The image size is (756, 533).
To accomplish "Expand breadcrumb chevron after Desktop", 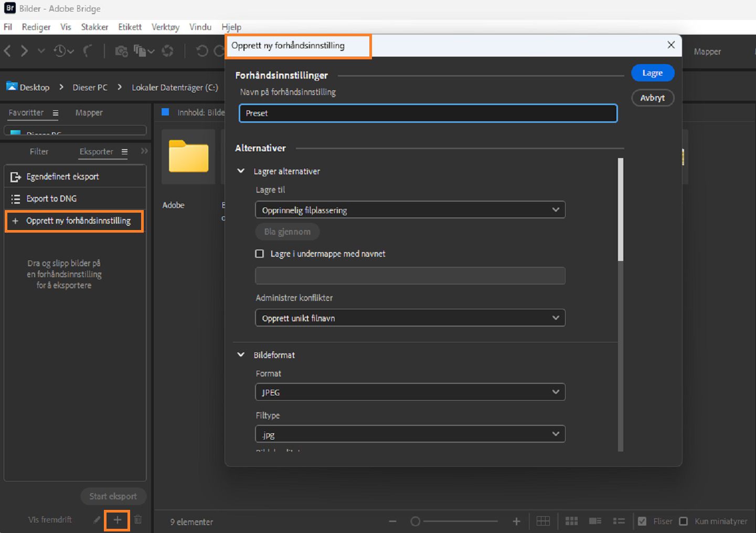I will point(61,87).
